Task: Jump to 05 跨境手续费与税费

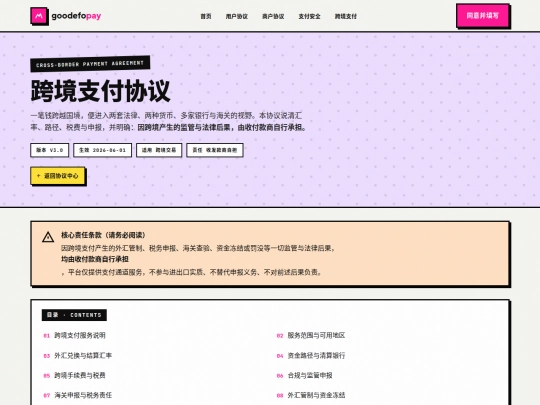Action: point(74,375)
